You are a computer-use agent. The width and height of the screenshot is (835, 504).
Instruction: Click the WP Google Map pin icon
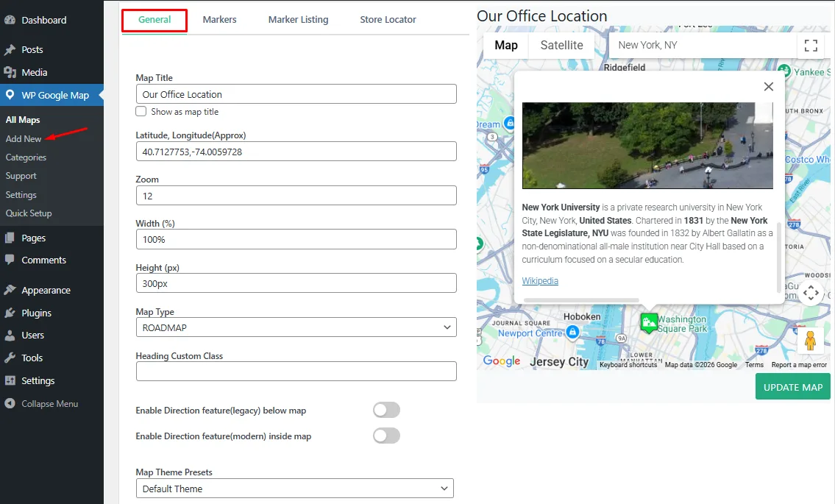click(x=10, y=95)
